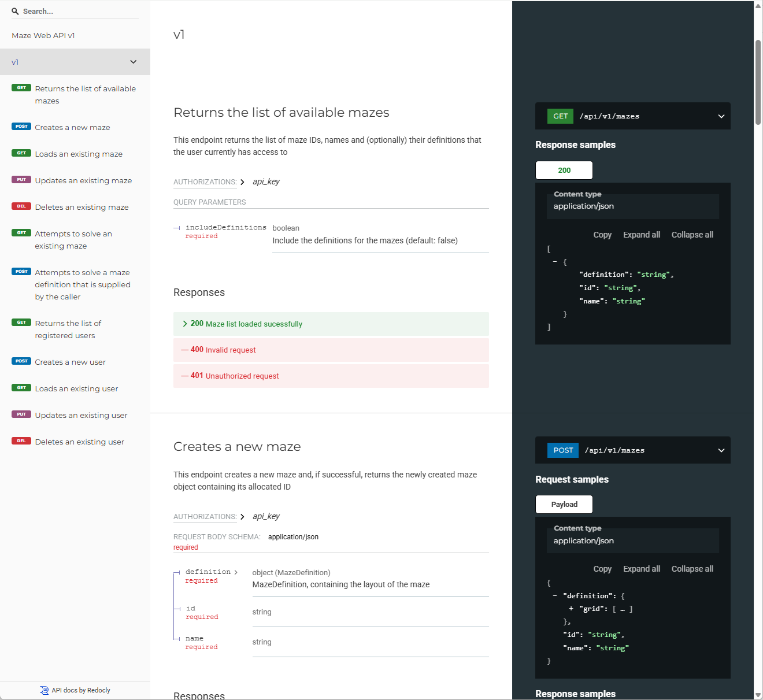
Task: Copy the GET mazes response sample
Action: (602, 235)
